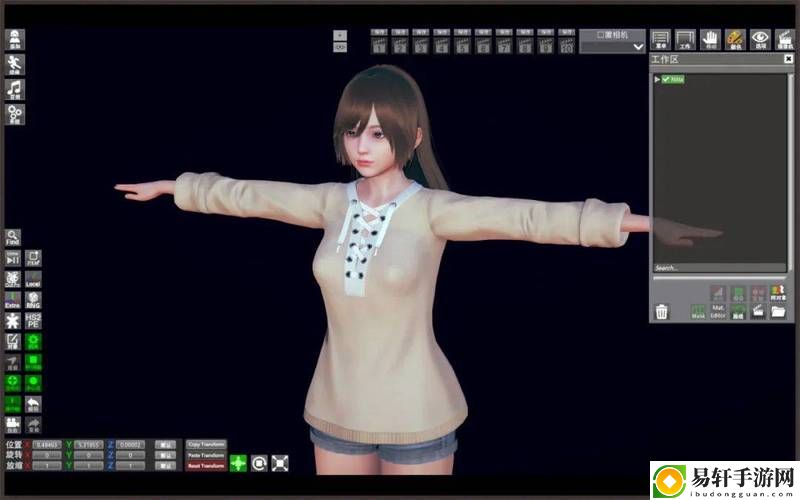This screenshot has width=800, height=500.
Task: Click Paste Transform button
Action: coord(206,455)
